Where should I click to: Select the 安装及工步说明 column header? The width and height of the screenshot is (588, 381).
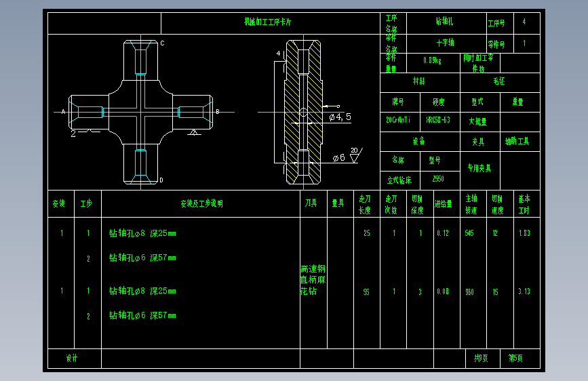pyautogui.click(x=201, y=203)
